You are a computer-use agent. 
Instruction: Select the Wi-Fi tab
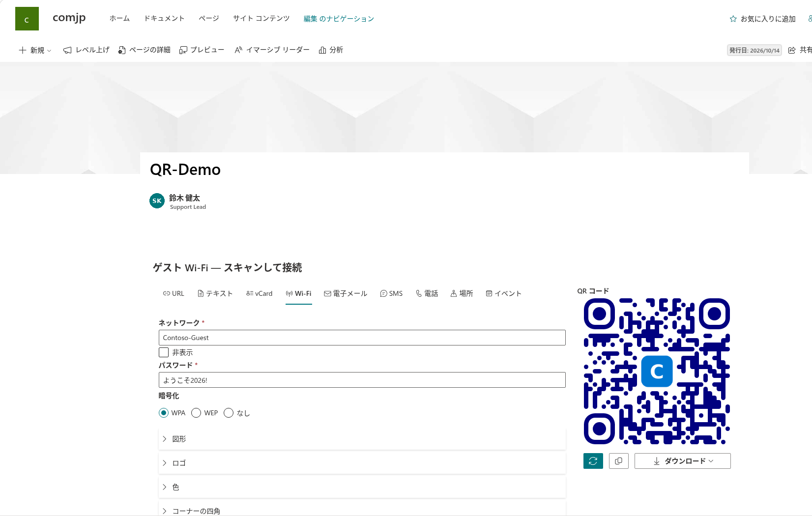coord(299,293)
